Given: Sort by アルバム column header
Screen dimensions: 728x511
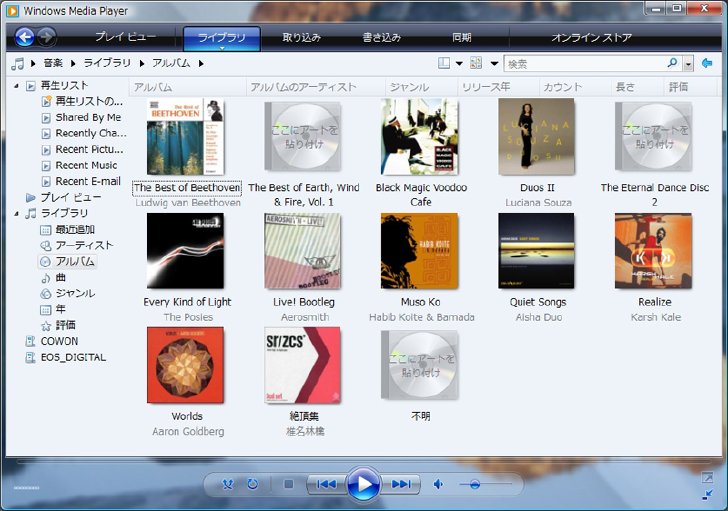Looking at the screenshot, I should (x=188, y=87).
